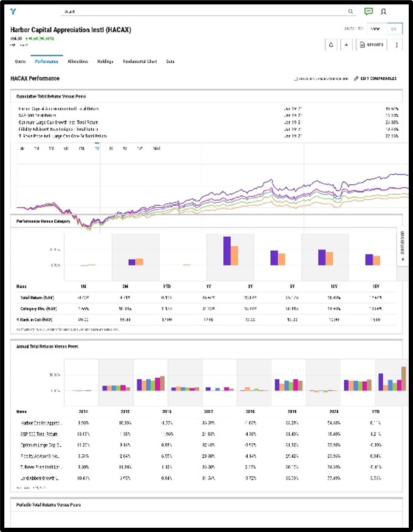Select the OLD view toggle option
Screen dimensions: 413x532
[x=394, y=29]
